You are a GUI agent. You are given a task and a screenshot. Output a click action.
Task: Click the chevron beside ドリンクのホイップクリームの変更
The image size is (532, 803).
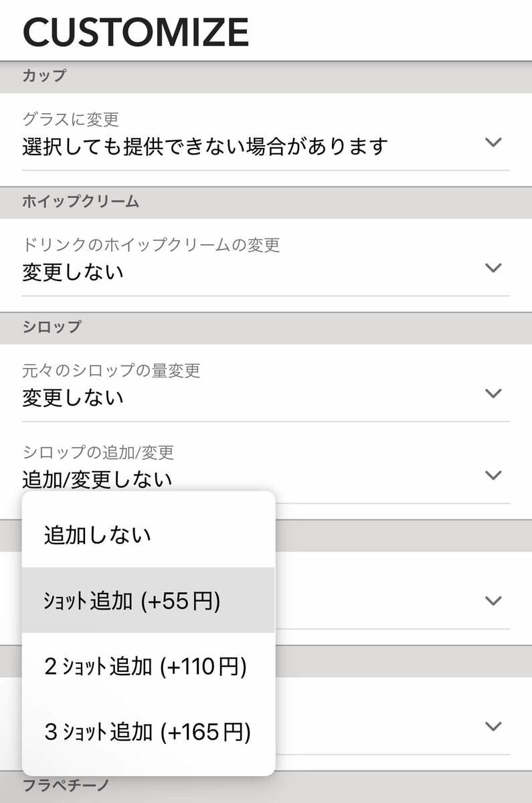[493, 268]
